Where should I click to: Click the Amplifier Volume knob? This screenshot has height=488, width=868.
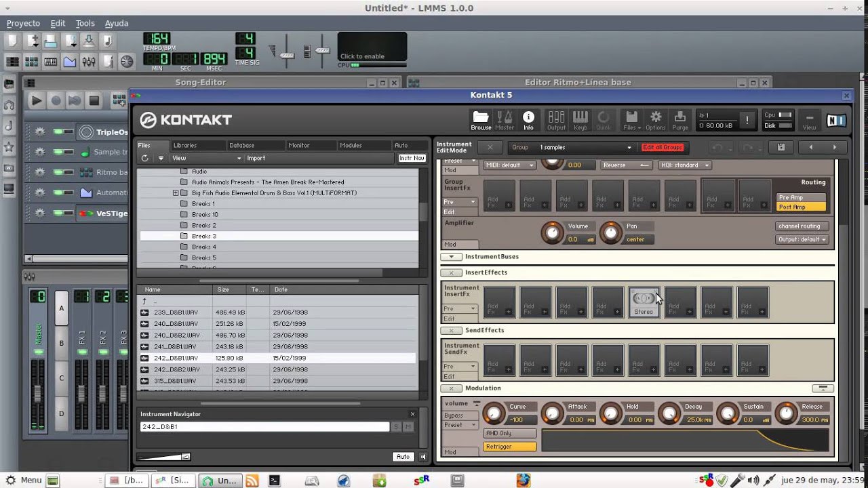click(552, 233)
